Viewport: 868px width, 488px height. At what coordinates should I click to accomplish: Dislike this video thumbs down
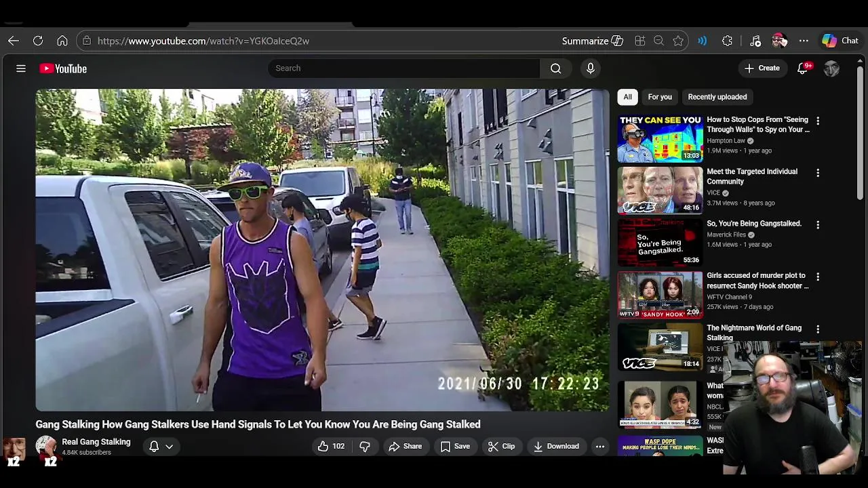coord(365,446)
